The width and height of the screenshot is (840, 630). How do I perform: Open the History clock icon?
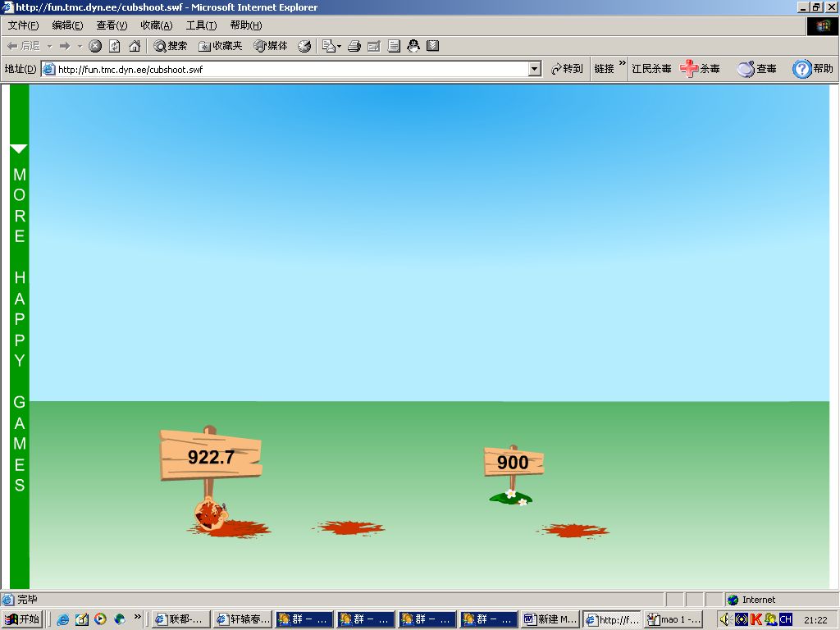(304, 46)
